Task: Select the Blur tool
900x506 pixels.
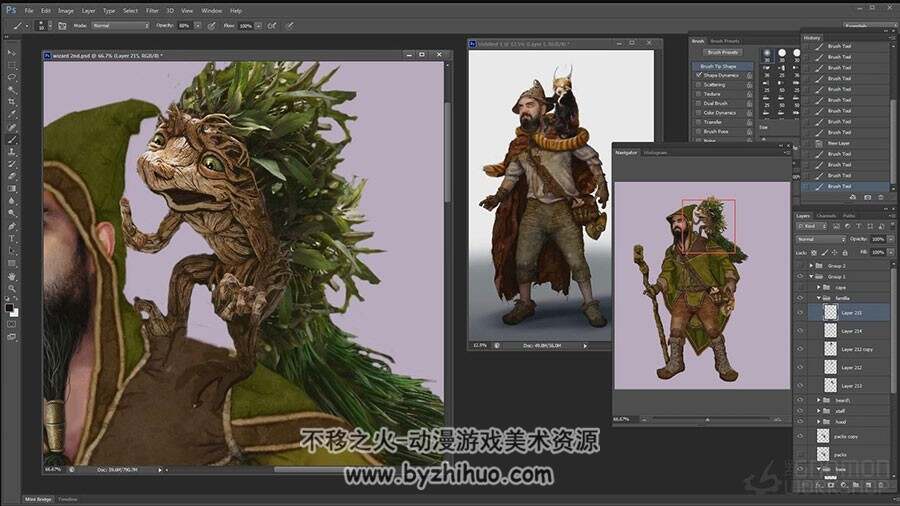Action: pyautogui.click(x=11, y=201)
